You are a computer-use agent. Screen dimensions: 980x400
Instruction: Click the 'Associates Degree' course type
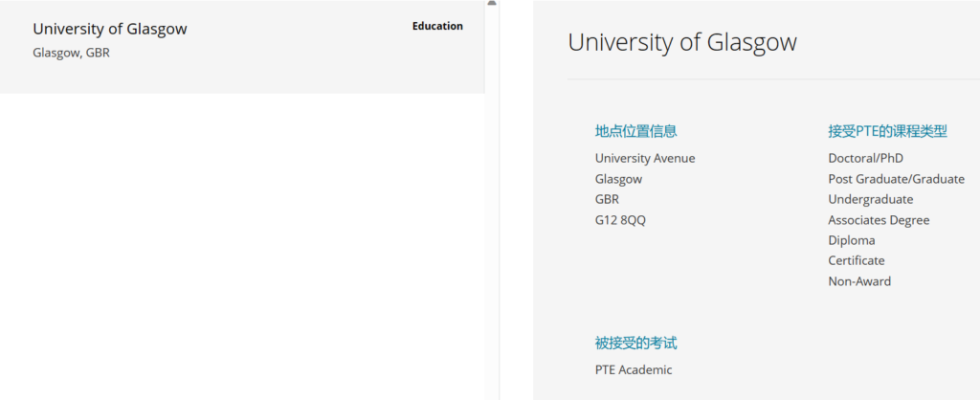tap(879, 220)
